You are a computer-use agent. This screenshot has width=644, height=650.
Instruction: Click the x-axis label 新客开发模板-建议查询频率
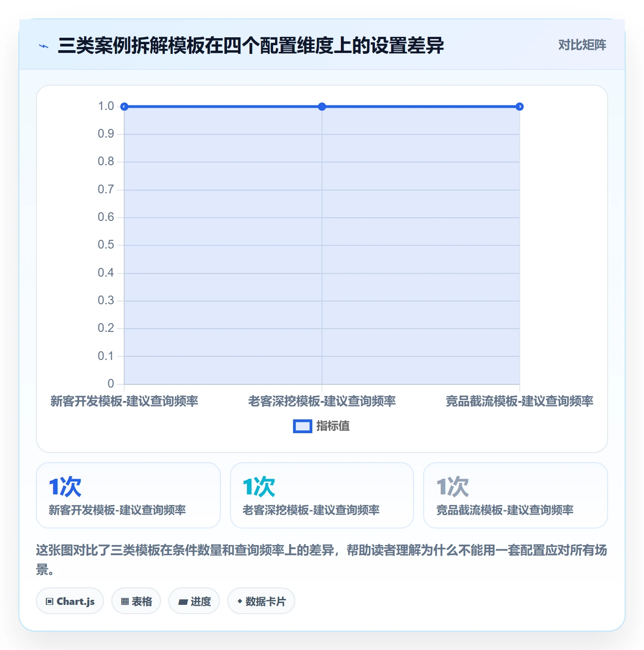tap(124, 401)
